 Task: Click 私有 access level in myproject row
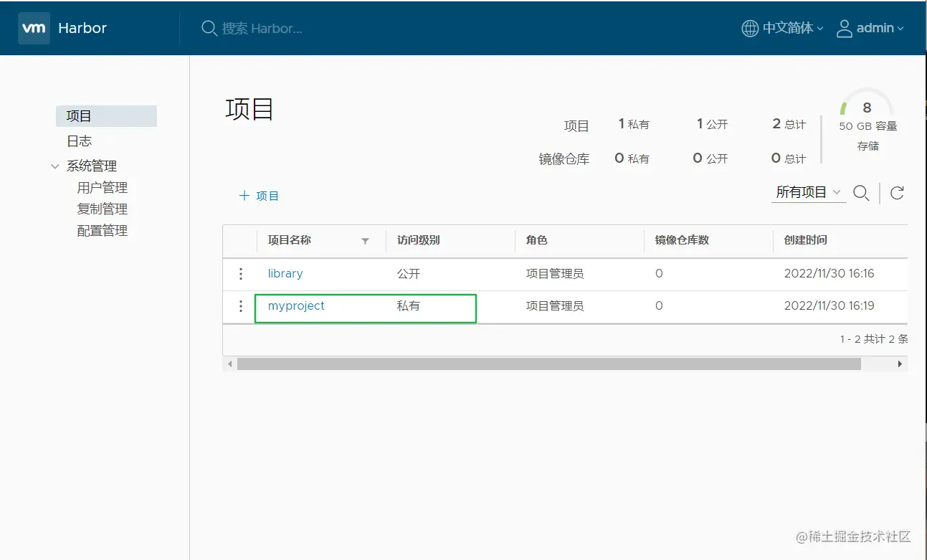point(409,305)
